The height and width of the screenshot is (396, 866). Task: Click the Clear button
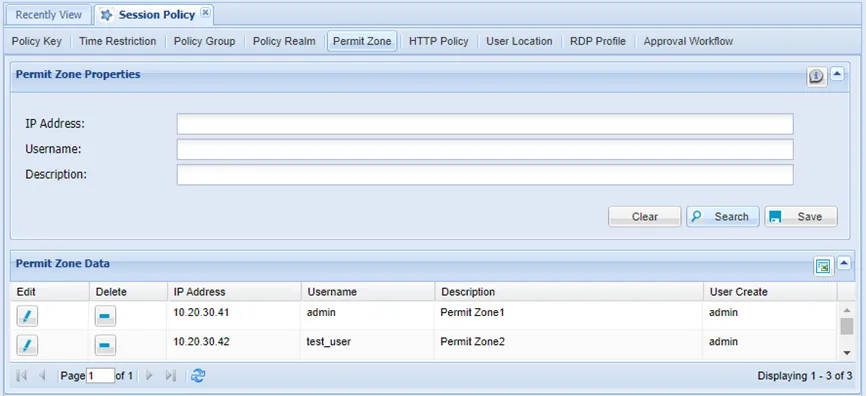645,217
